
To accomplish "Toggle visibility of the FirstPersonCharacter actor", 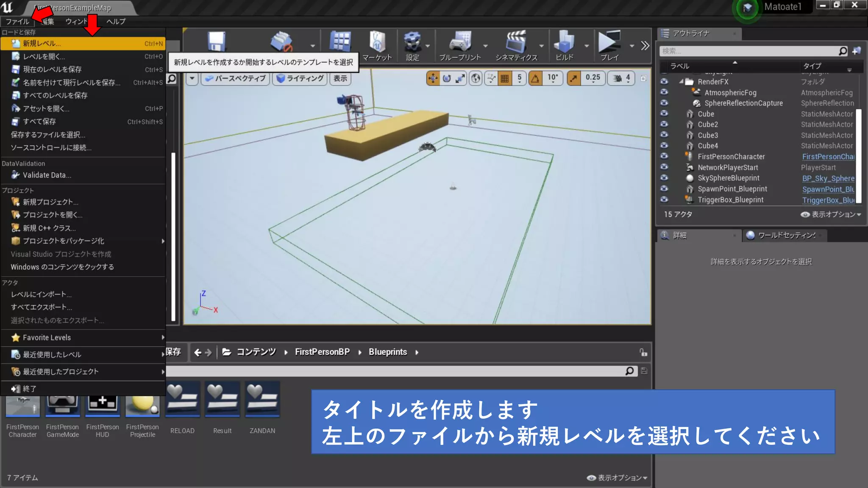I will pos(664,156).
